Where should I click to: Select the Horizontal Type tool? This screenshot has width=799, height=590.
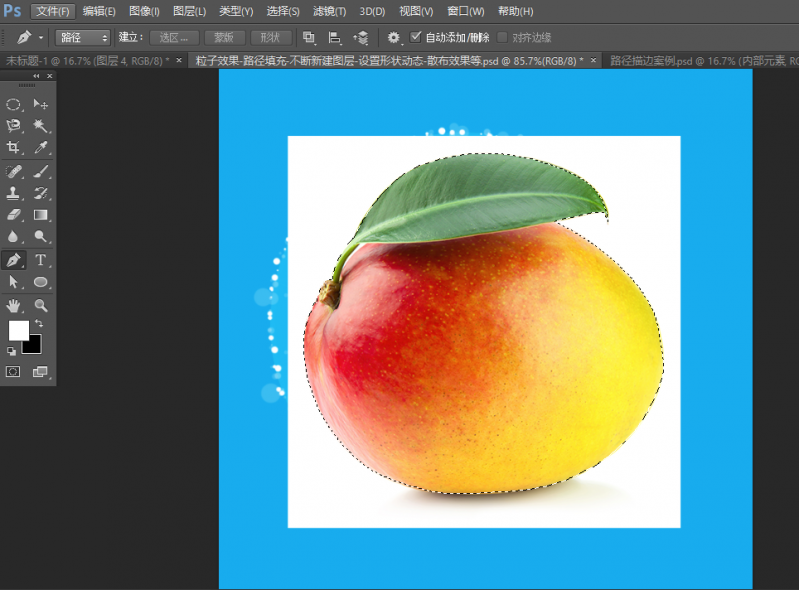tap(41, 259)
